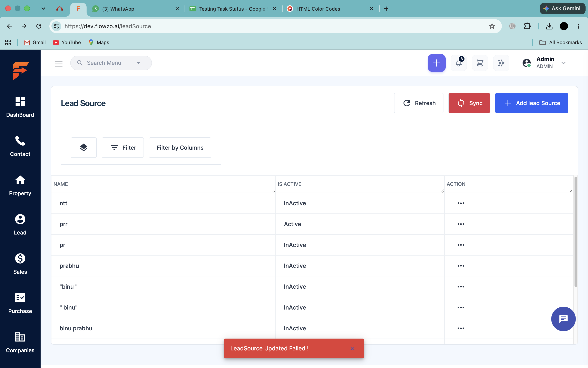The image size is (588, 368).
Task: Bookmark this page with the star icon
Action: (492, 26)
